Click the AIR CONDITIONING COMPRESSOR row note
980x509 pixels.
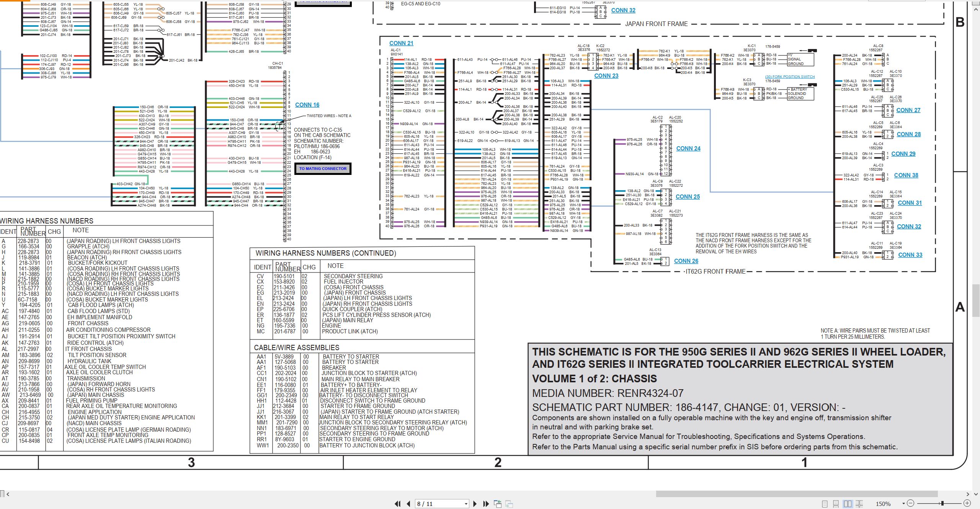[x=108, y=330]
